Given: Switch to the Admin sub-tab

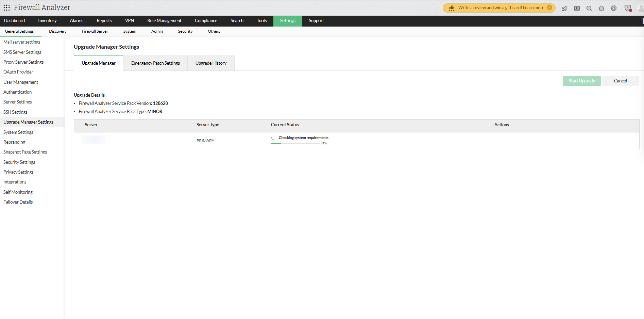Looking at the screenshot, I should coord(157,31).
